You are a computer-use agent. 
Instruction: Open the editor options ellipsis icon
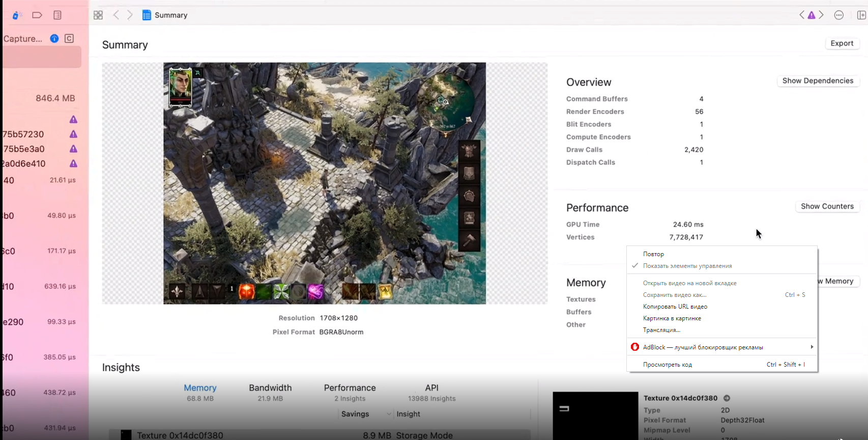click(839, 15)
